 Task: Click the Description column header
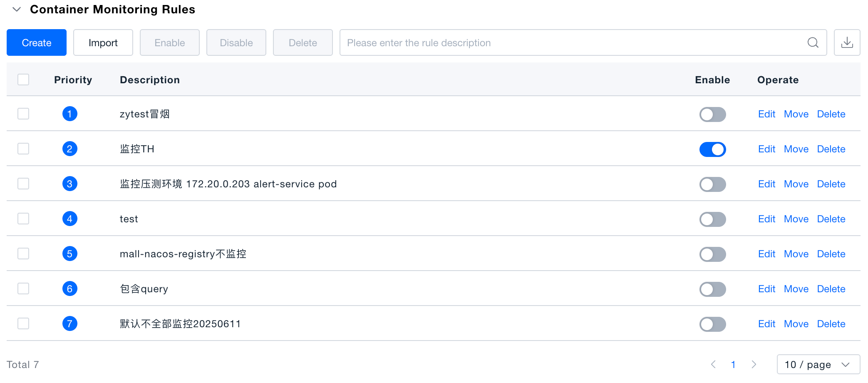coord(150,80)
